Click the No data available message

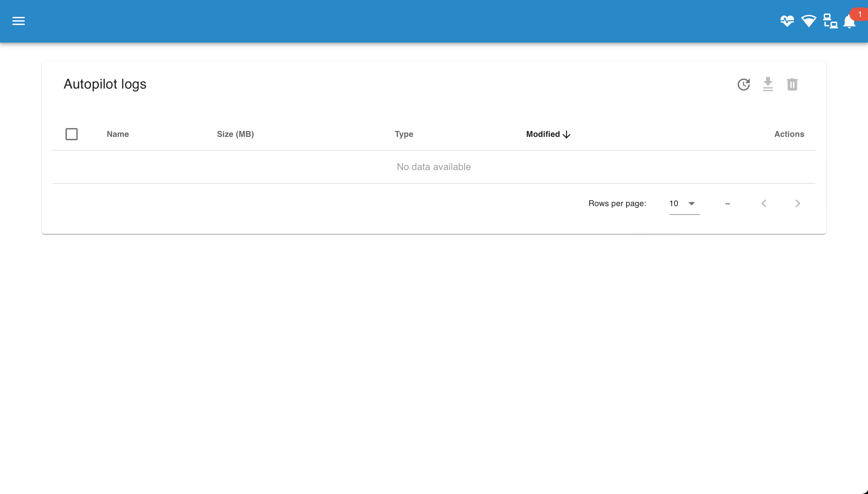(x=434, y=167)
